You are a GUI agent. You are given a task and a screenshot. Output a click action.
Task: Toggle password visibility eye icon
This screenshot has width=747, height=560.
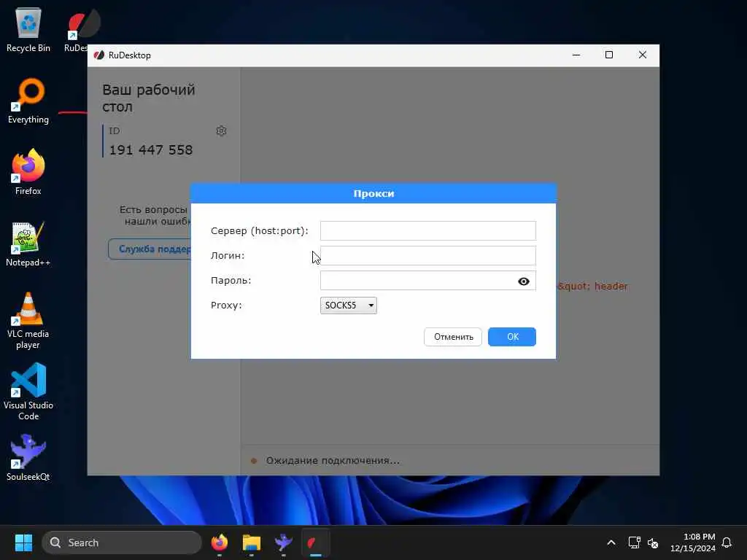(524, 281)
